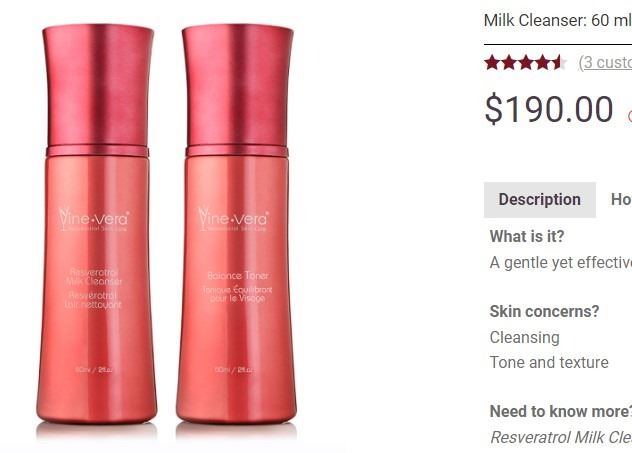Select the Resveratrol Milk Cleanser bottle image
Image resolution: width=632 pixels, height=453 pixels.
[x=97, y=224]
